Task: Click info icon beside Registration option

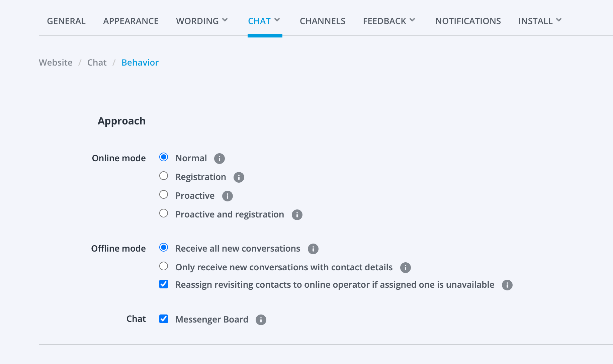Action: (239, 177)
